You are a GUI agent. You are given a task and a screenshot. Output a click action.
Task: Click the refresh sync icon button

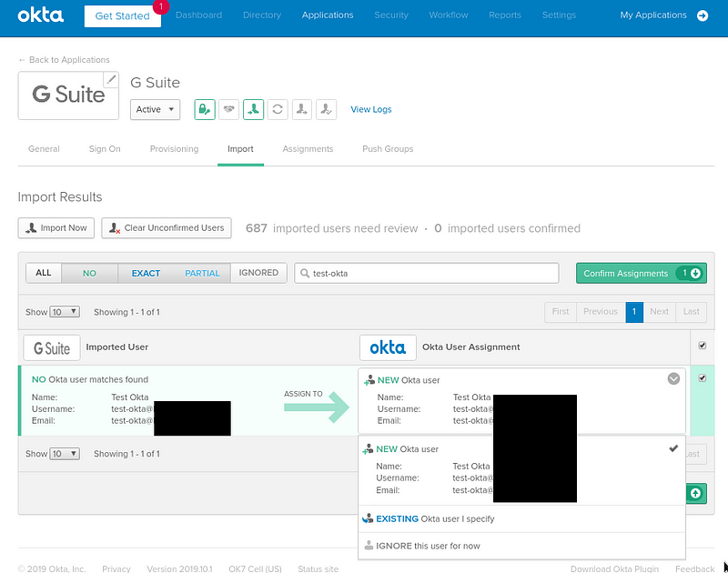point(278,109)
